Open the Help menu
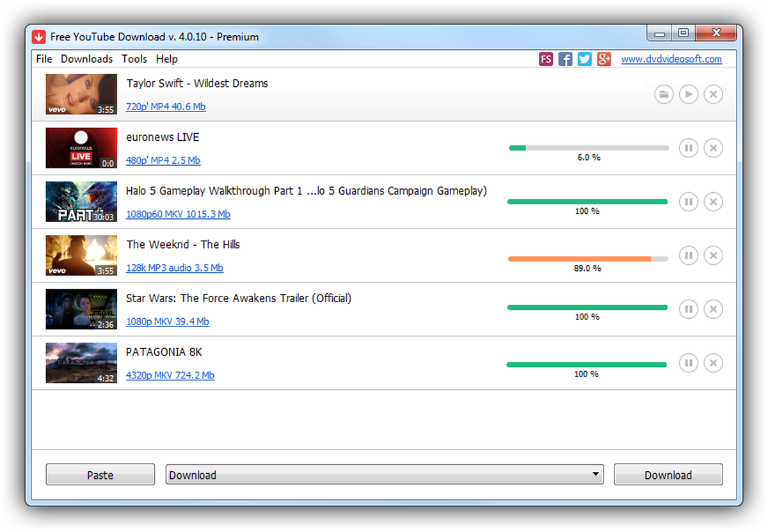 click(167, 59)
